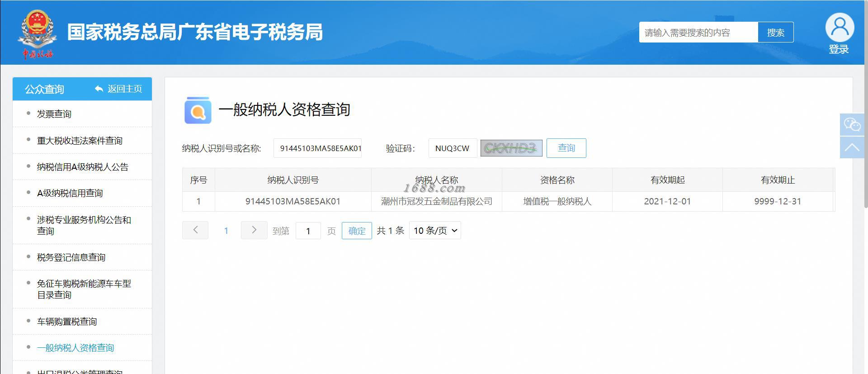Click the 序号 column header
The image size is (868, 374).
[x=198, y=180]
